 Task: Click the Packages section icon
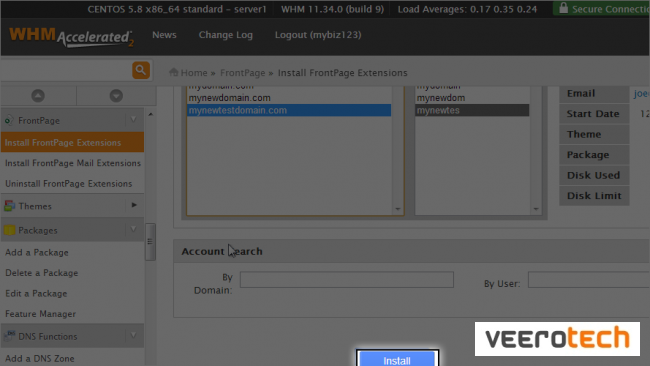coord(9,230)
